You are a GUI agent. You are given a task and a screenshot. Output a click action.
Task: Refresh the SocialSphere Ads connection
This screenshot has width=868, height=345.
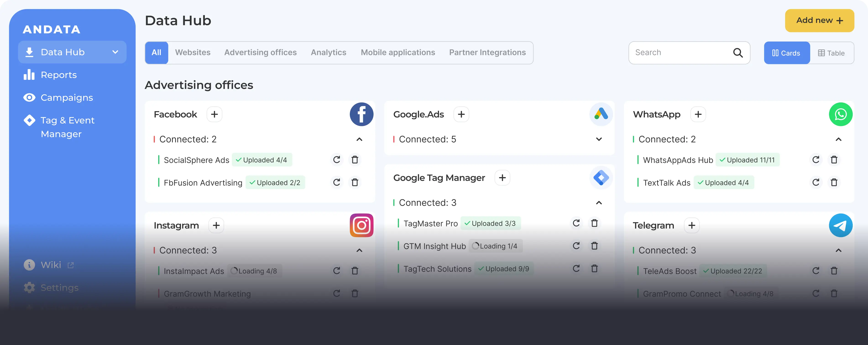pos(337,160)
